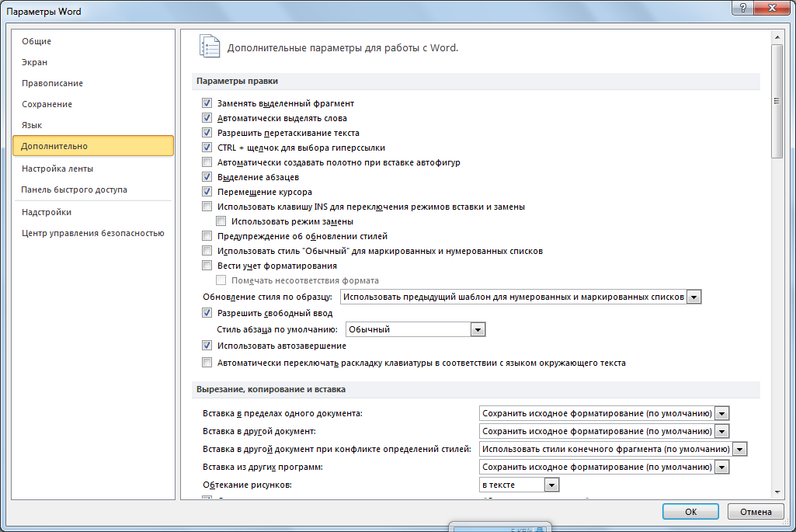Toggle Автоматически выделять слова checkbox

(x=207, y=118)
